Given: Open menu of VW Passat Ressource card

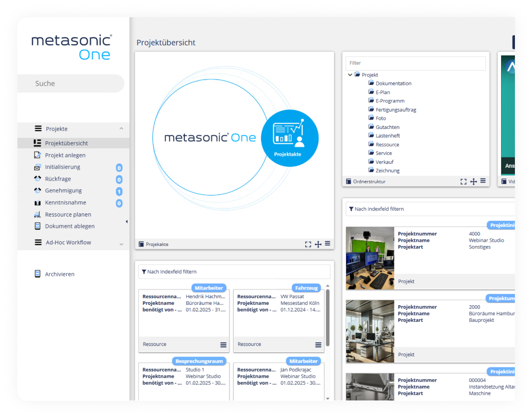Looking at the screenshot, I should [318, 345].
